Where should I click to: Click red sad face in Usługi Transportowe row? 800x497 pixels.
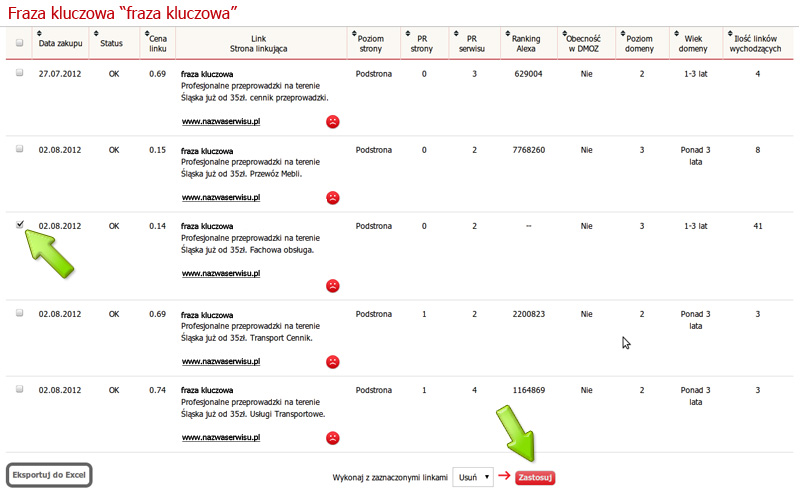pyautogui.click(x=332, y=437)
